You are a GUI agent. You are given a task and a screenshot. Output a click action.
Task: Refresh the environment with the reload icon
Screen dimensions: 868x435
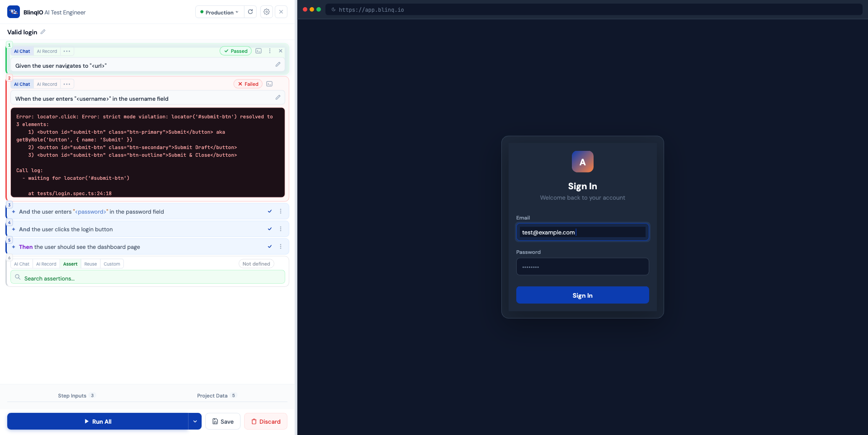[250, 12]
